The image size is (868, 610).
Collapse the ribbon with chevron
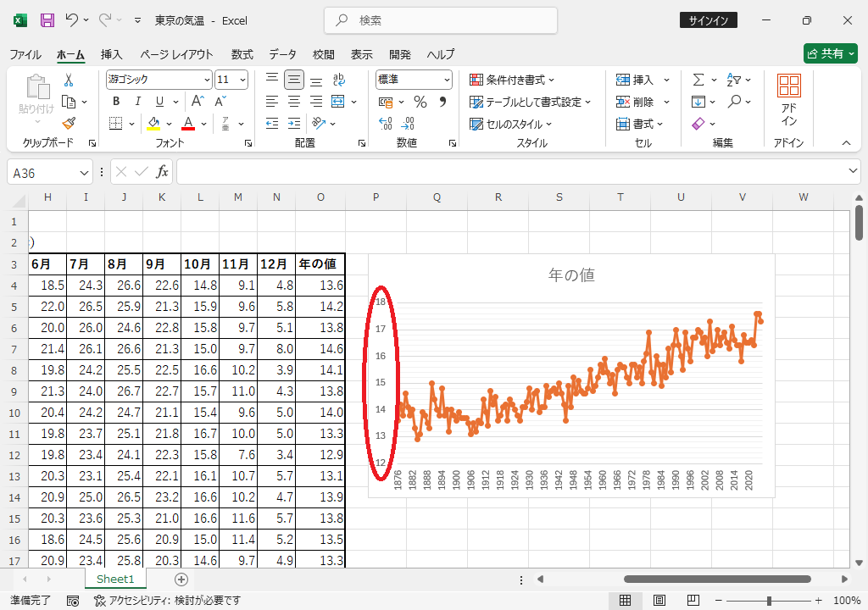click(x=846, y=143)
